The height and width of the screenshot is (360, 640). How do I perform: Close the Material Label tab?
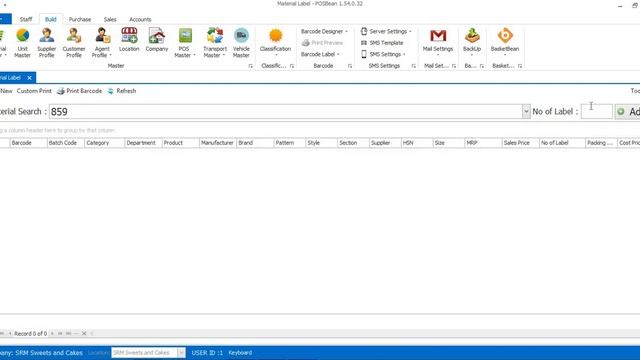point(29,78)
